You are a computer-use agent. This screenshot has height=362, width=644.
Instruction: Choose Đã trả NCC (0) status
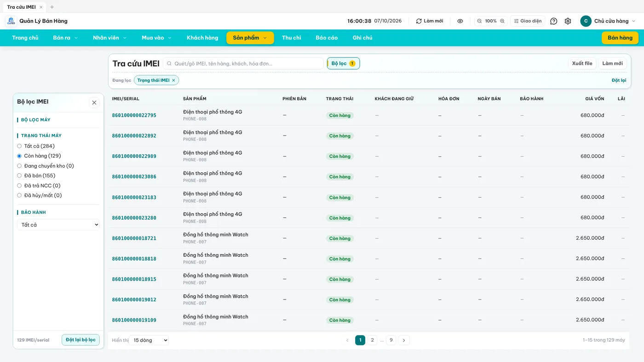pos(19,186)
